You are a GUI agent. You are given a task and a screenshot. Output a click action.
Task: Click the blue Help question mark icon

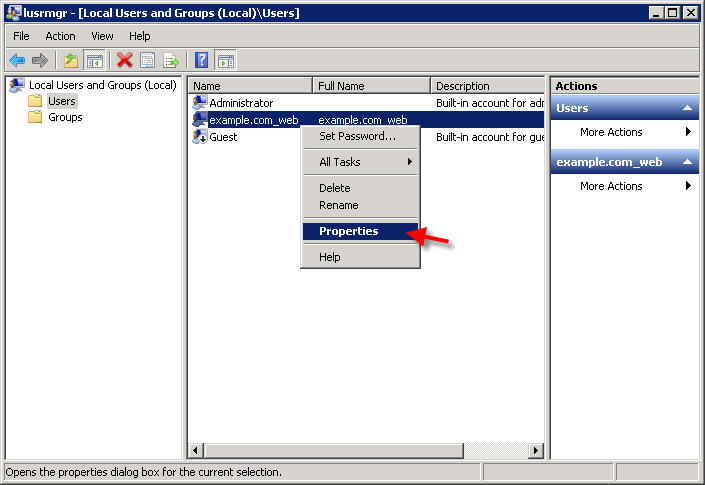click(201, 60)
